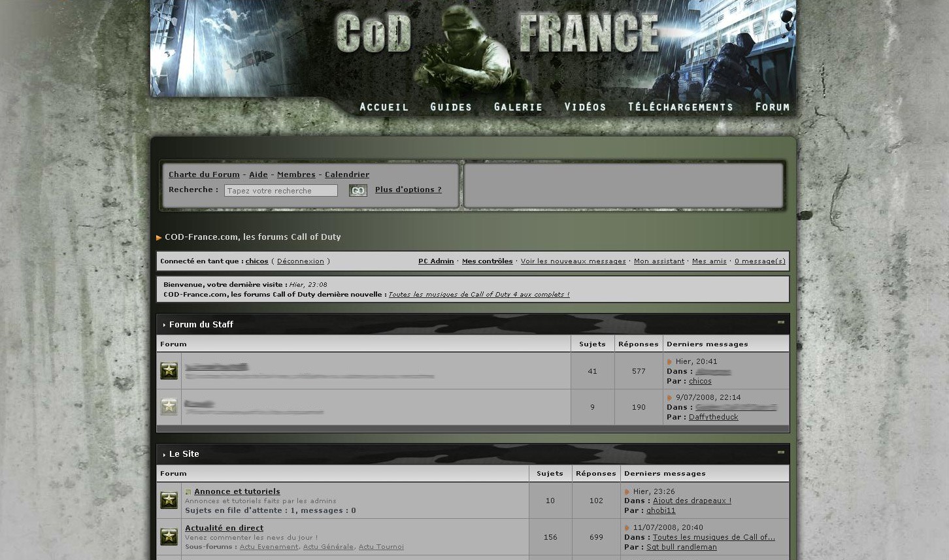
Task: Collapse the Le Site category
Action: 780,452
